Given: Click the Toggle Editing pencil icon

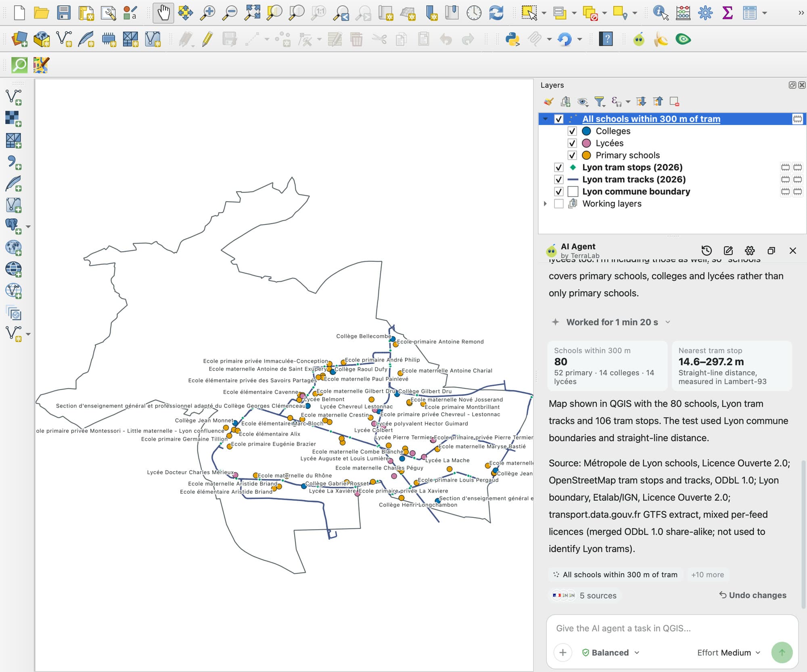Looking at the screenshot, I should click(x=207, y=39).
